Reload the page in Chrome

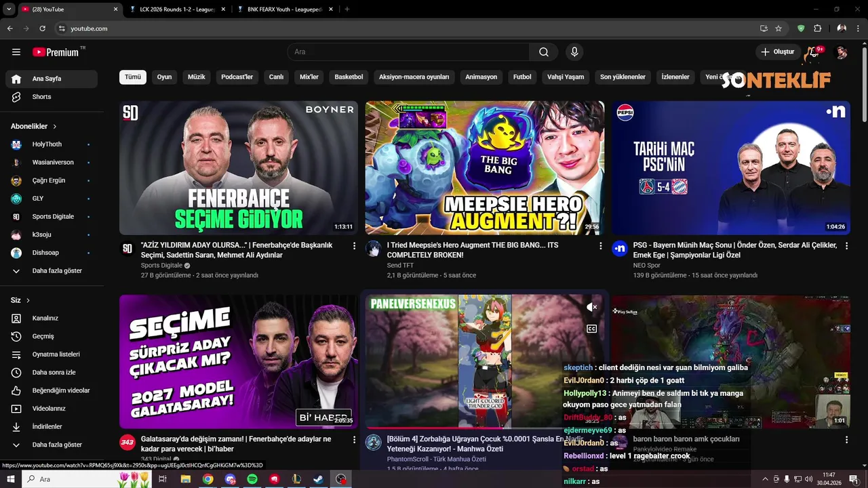[42, 28]
